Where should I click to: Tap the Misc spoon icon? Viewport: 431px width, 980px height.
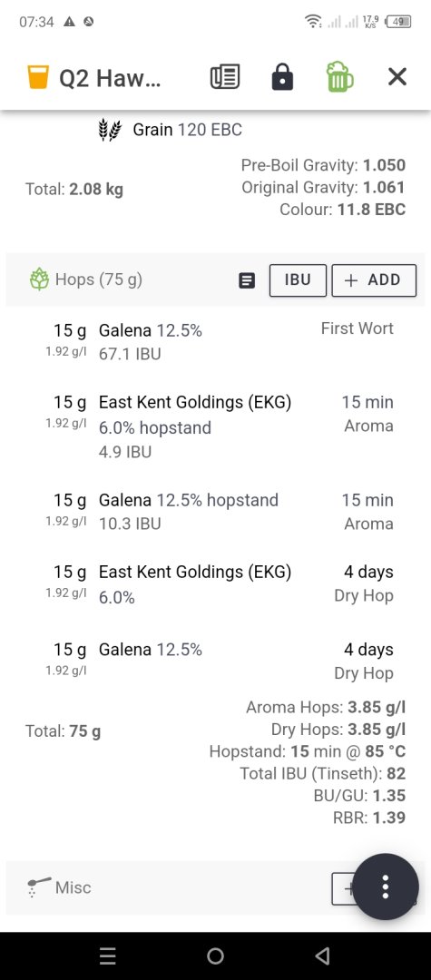pos(39,887)
